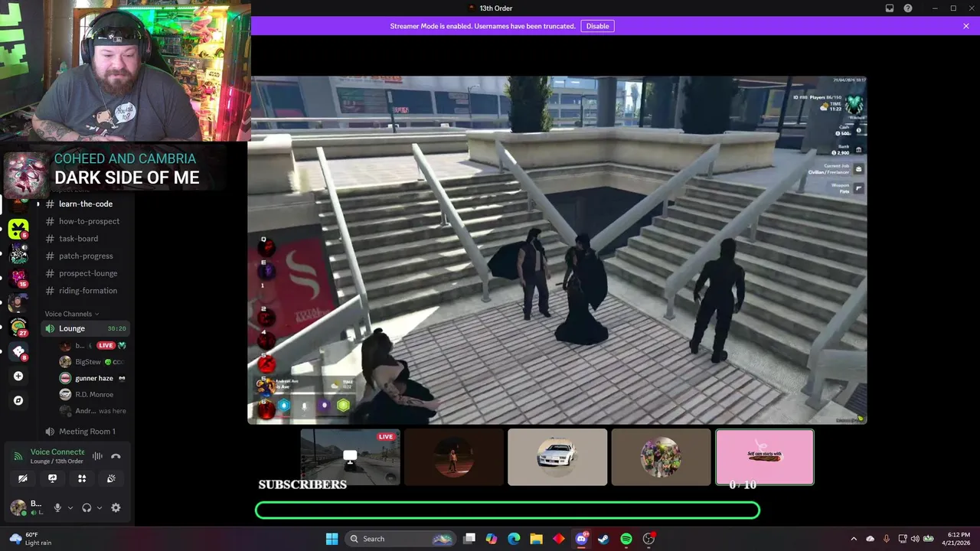
Task: Select the riding-formation channel
Action: coord(85,291)
